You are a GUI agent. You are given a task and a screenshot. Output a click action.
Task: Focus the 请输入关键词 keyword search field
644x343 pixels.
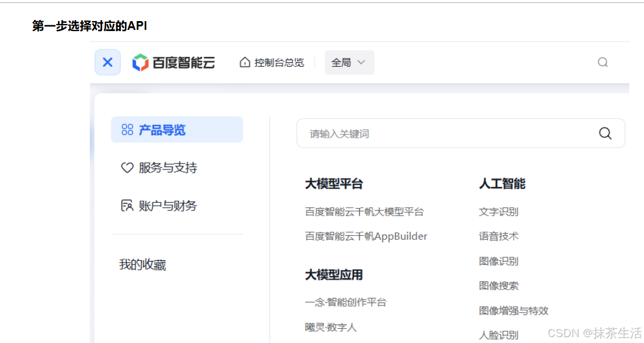461,133
